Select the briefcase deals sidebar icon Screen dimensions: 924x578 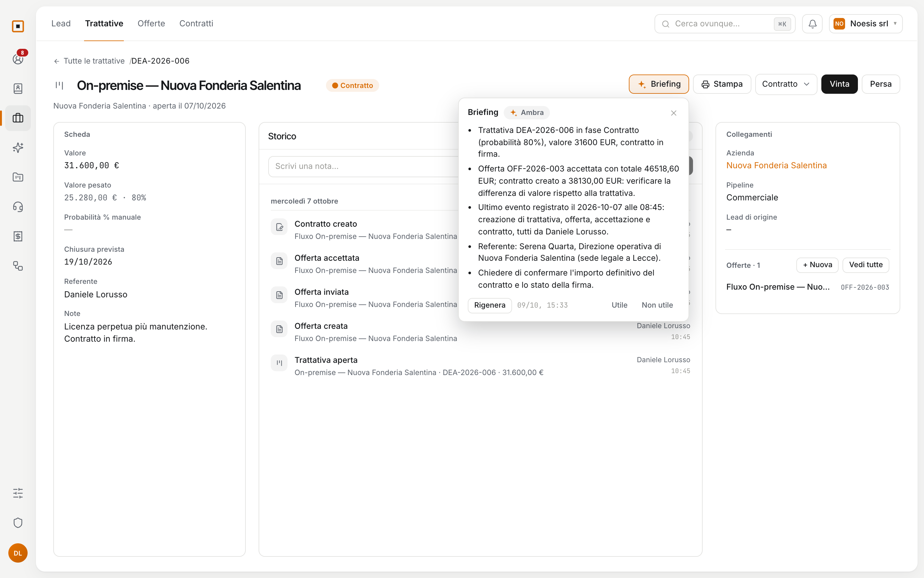pos(18,118)
